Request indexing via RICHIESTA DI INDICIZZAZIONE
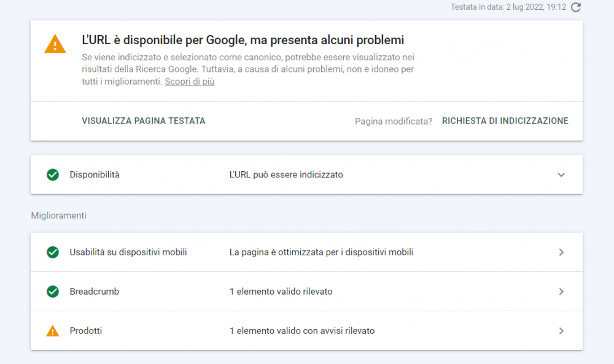Image resolution: width=614 pixels, height=364 pixels. pyautogui.click(x=505, y=120)
